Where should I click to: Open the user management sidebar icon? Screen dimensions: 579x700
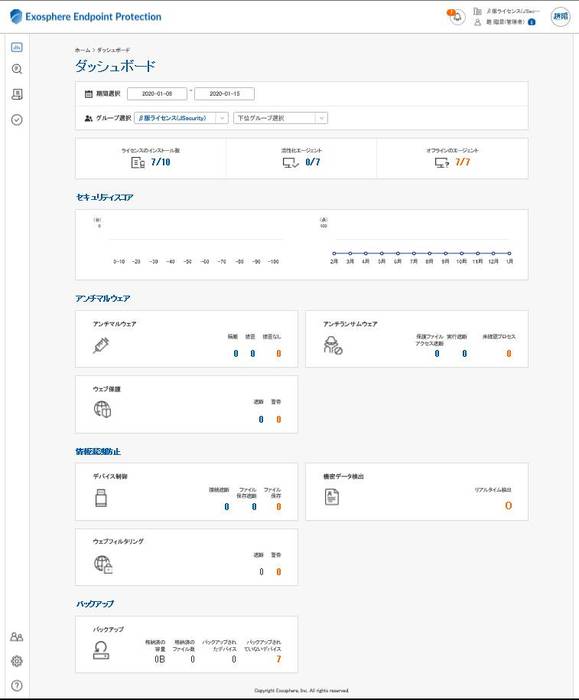pyautogui.click(x=17, y=637)
